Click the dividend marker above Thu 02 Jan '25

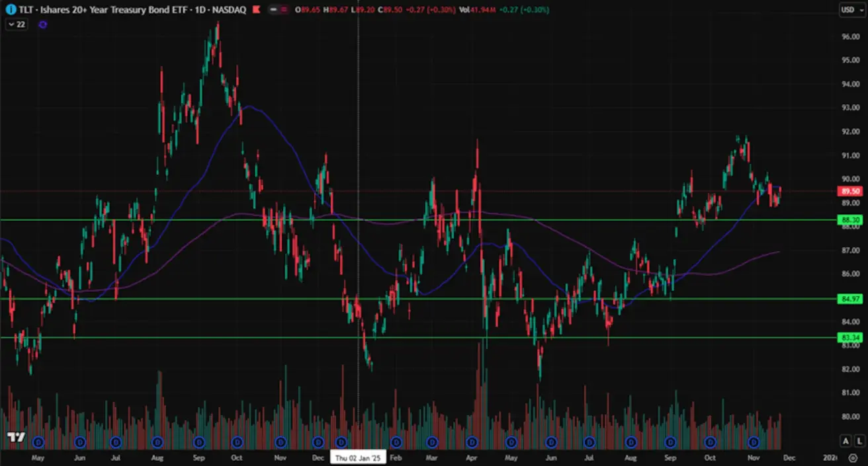341,442
